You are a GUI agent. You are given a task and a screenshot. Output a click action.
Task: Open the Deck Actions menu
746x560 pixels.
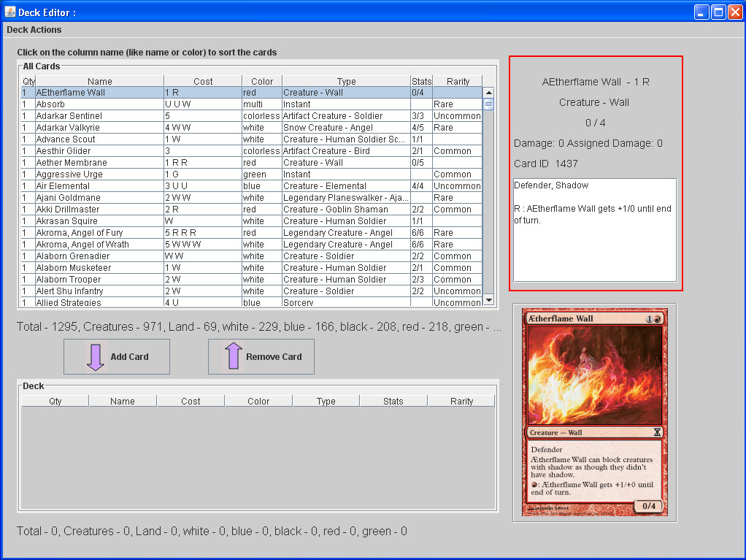pos(34,30)
